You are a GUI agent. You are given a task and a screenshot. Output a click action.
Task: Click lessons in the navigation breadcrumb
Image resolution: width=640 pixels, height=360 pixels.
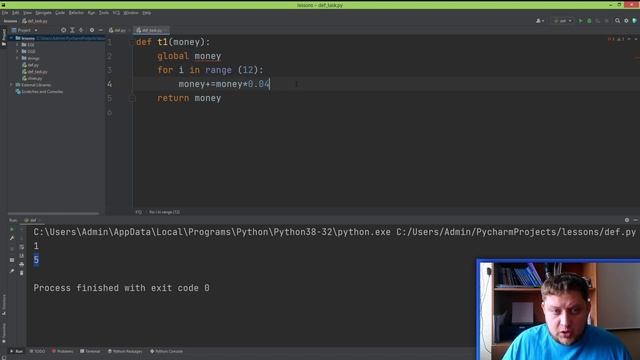(10, 21)
